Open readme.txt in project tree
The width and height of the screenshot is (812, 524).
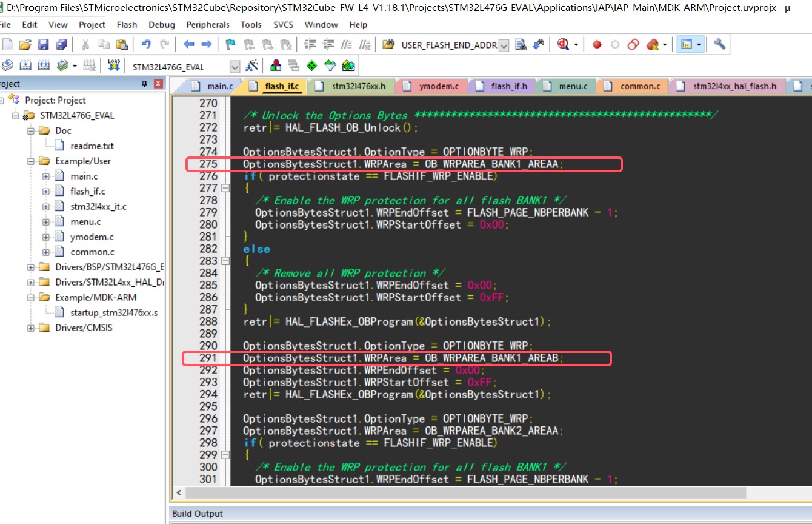[92, 146]
